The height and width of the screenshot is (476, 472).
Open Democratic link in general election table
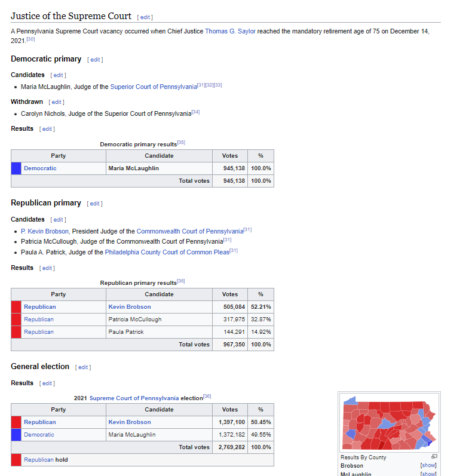[x=39, y=435]
